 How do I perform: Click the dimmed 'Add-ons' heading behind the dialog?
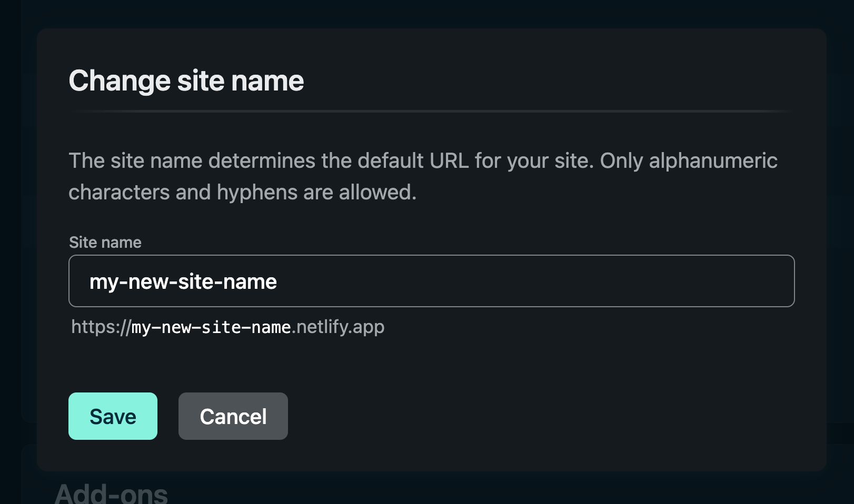112,493
